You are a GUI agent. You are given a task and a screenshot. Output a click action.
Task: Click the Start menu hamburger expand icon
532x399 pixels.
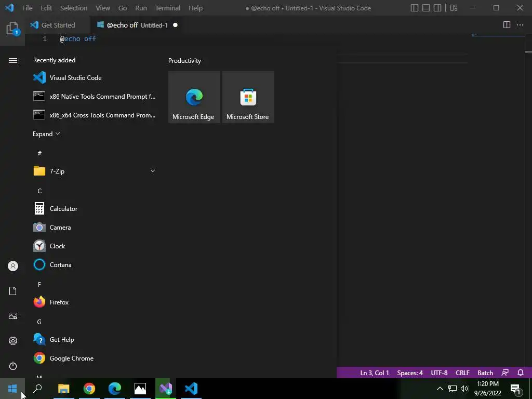click(x=13, y=60)
